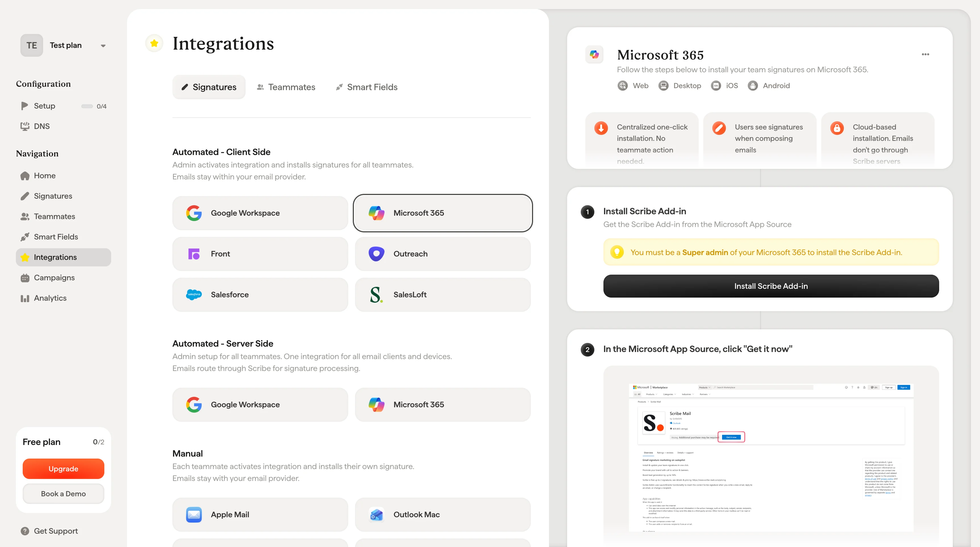Click the Android platform icon
Image resolution: width=980 pixels, height=547 pixels.
pyautogui.click(x=753, y=86)
